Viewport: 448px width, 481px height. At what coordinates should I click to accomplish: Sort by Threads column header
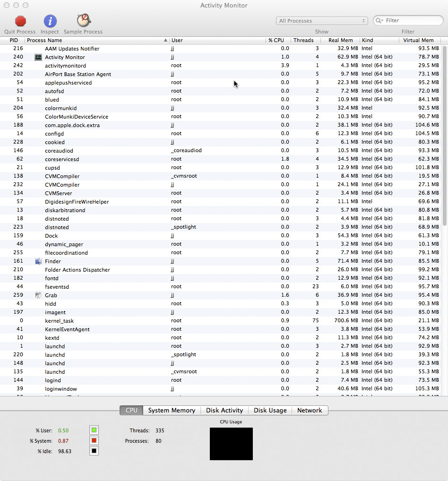pyautogui.click(x=305, y=40)
